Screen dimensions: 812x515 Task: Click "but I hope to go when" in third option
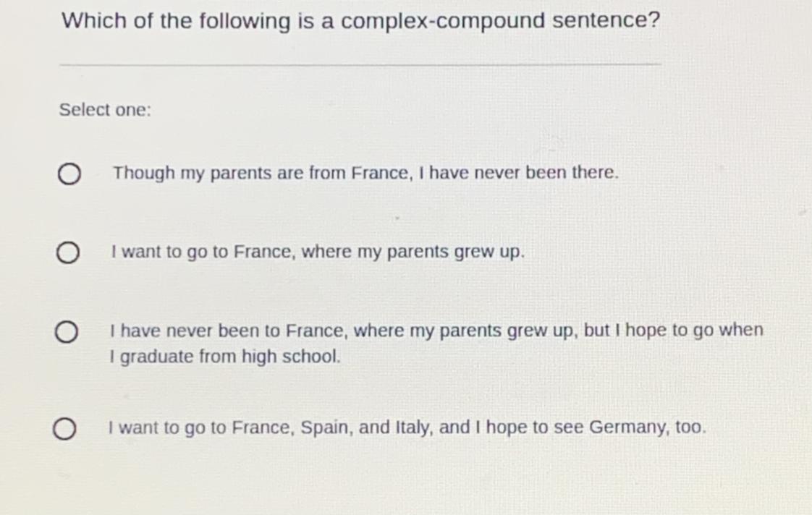click(x=673, y=331)
